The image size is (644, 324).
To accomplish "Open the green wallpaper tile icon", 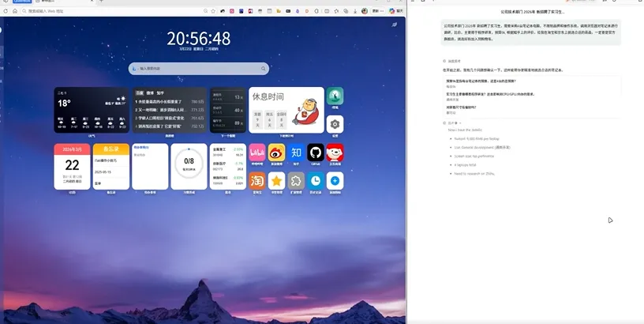I will tap(335, 96).
